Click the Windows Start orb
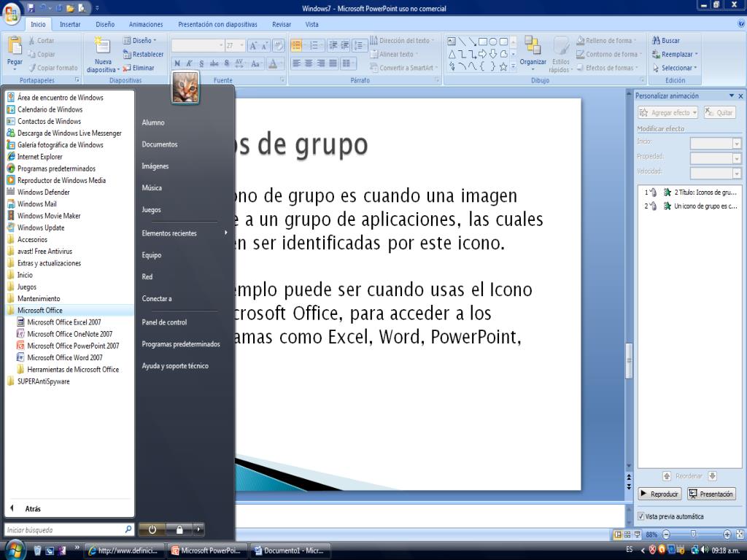Screen dimensions: 747x560 [x=15, y=551]
